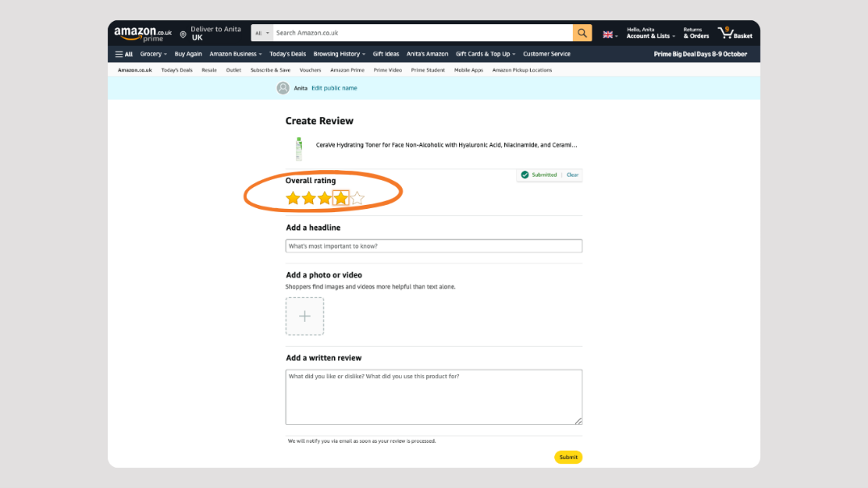
Task: Open the UK flag language selector
Action: [610, 35]
